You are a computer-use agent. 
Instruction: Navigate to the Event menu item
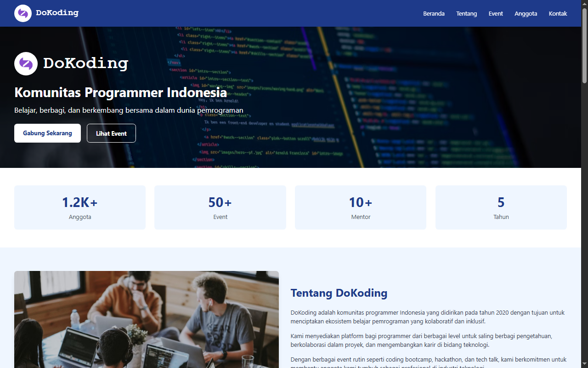click(496, 13)
